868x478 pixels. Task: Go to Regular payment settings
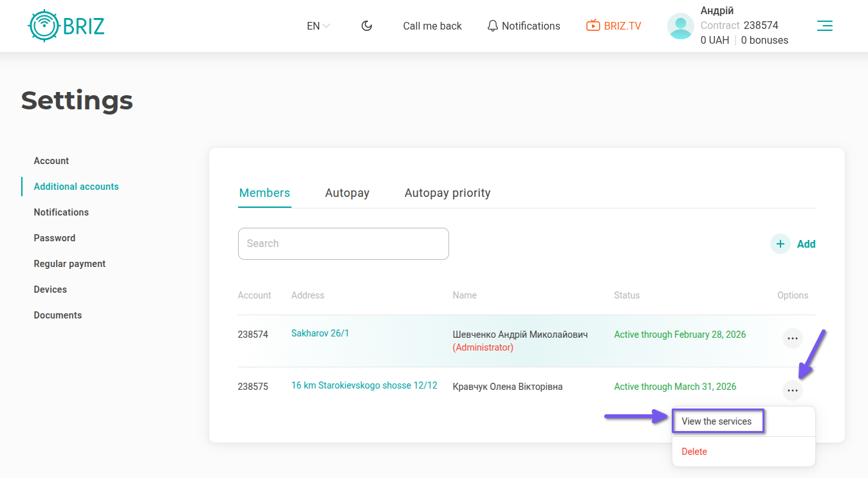tap(69, 264)
